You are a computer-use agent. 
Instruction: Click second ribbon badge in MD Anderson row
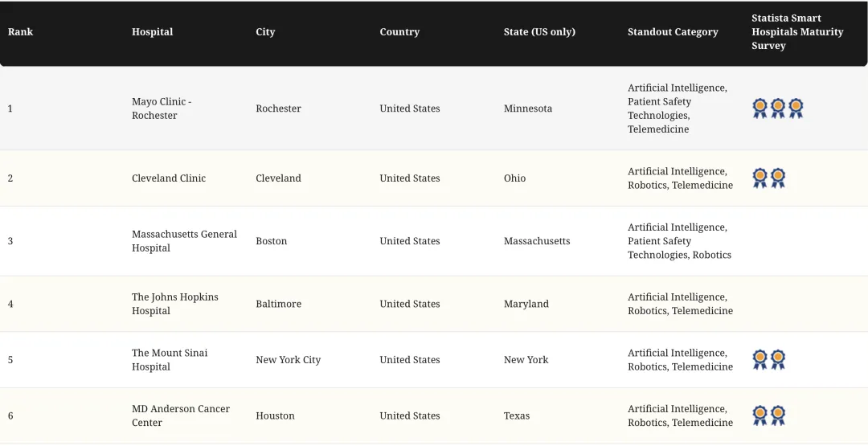[x=778, y=415]
